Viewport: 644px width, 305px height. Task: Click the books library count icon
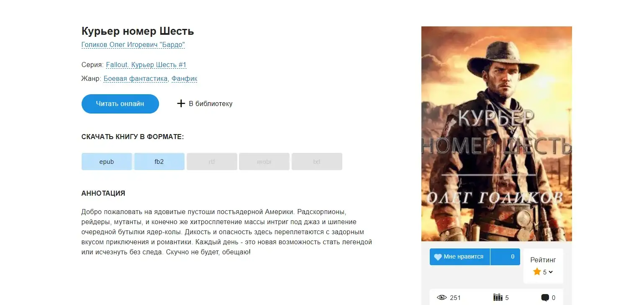tap(498, 297)
